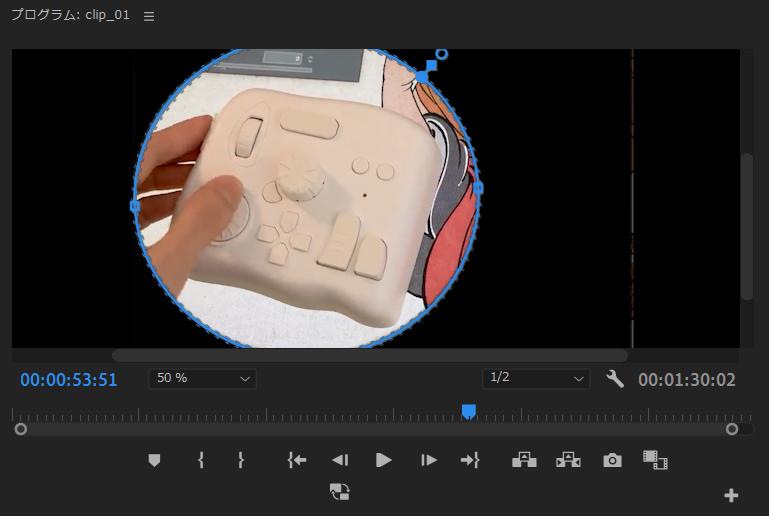Open the wrench Settings menu
This screenshot has width=769, height=516.
pos(615,379)
